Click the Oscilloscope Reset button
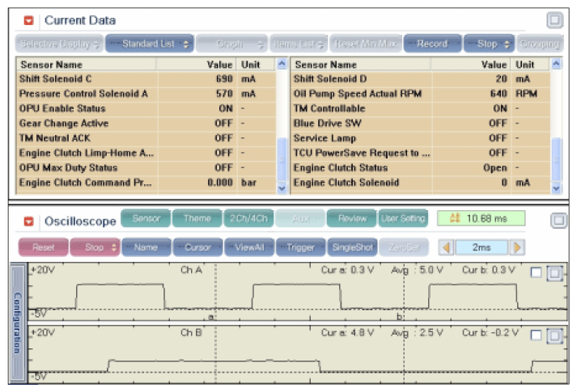This screenshot has width=577, height=392. [x=44, y=247]
